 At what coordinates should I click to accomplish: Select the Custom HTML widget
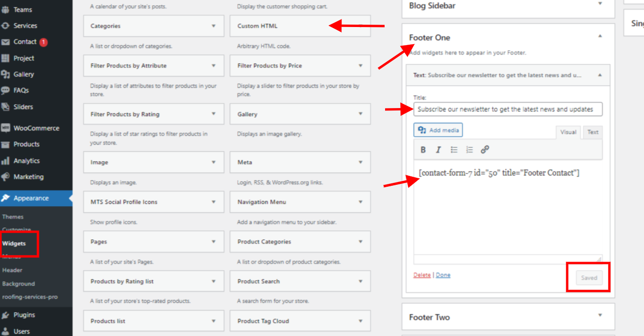coord(300,26)
